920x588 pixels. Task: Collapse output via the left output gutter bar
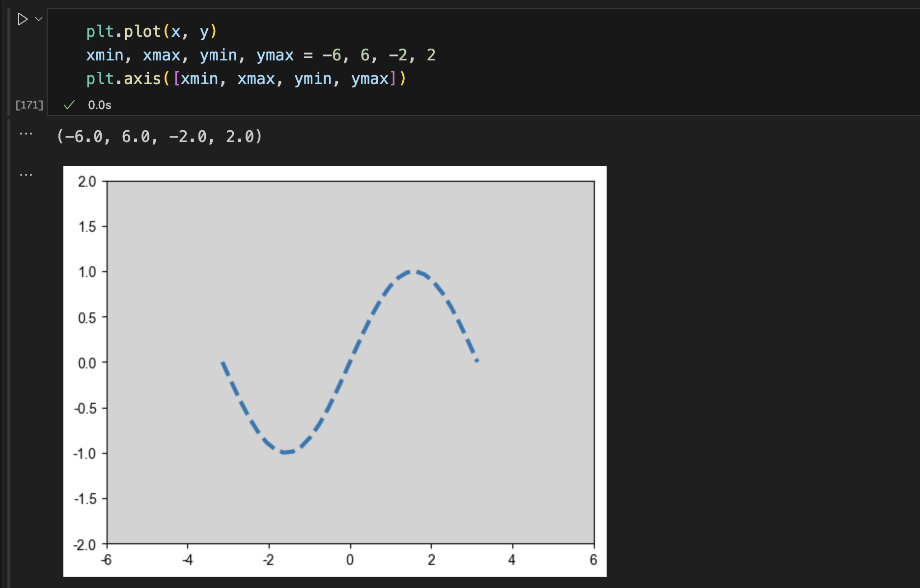point(9,344)
